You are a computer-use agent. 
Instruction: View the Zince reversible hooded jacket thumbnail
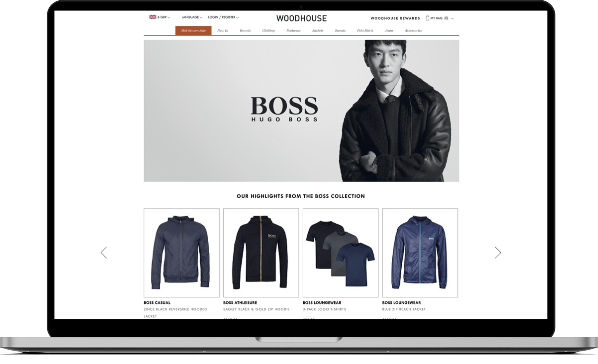(182, 253)
